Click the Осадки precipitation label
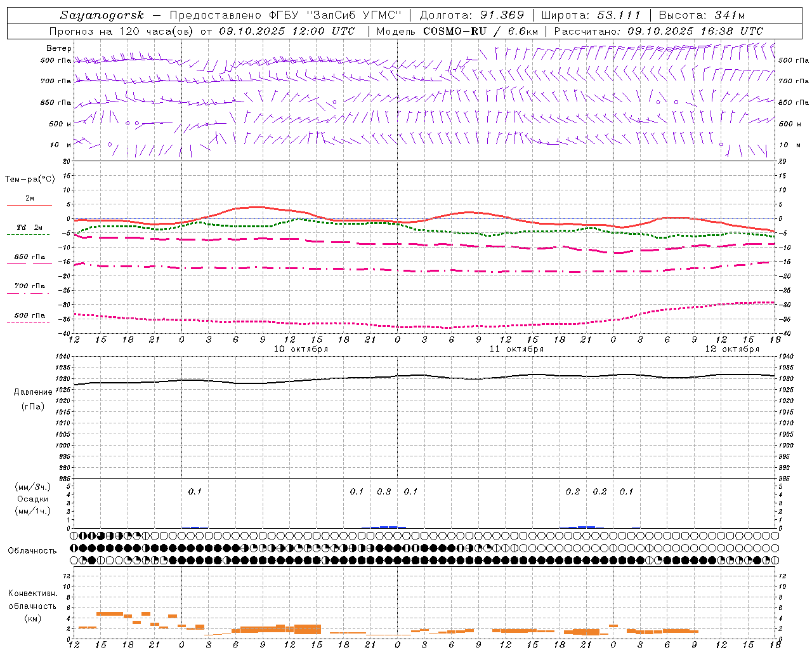Viewport: 812px width, 650px height. pos(33,499)
